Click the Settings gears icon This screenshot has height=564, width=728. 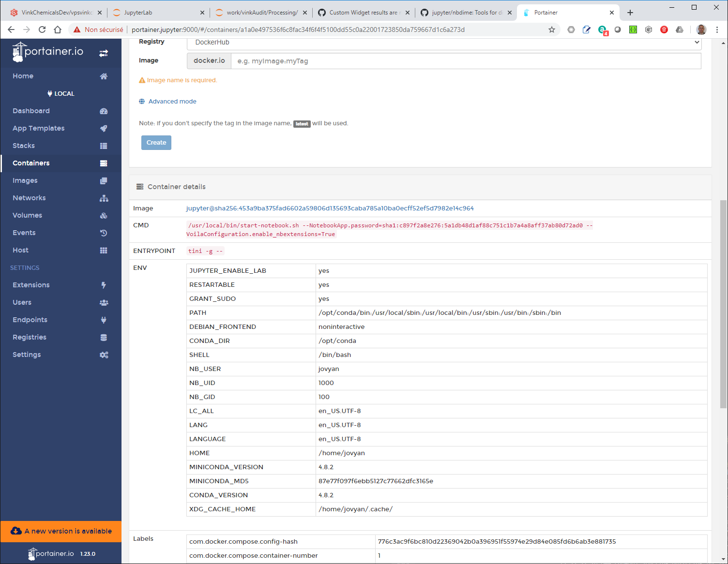click(x=104, y=355)
